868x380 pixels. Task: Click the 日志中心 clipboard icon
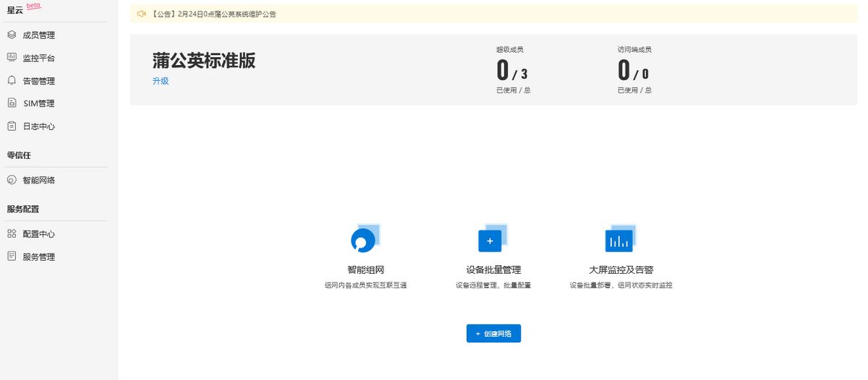(12, 126)
